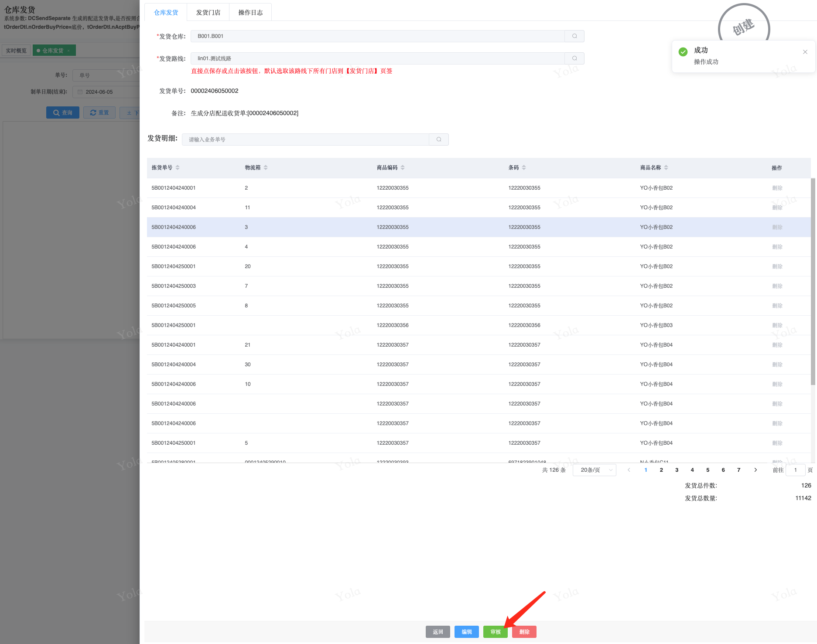Go to page 4

(692, 470)
